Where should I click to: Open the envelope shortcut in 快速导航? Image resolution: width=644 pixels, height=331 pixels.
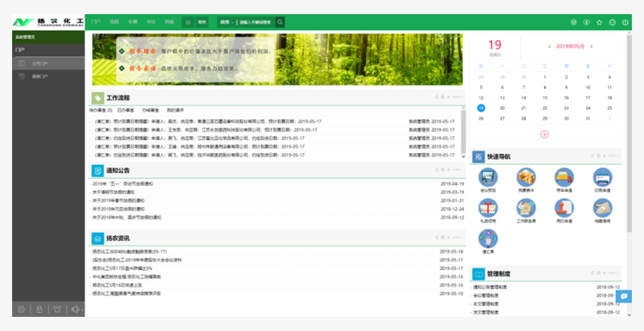602,208
